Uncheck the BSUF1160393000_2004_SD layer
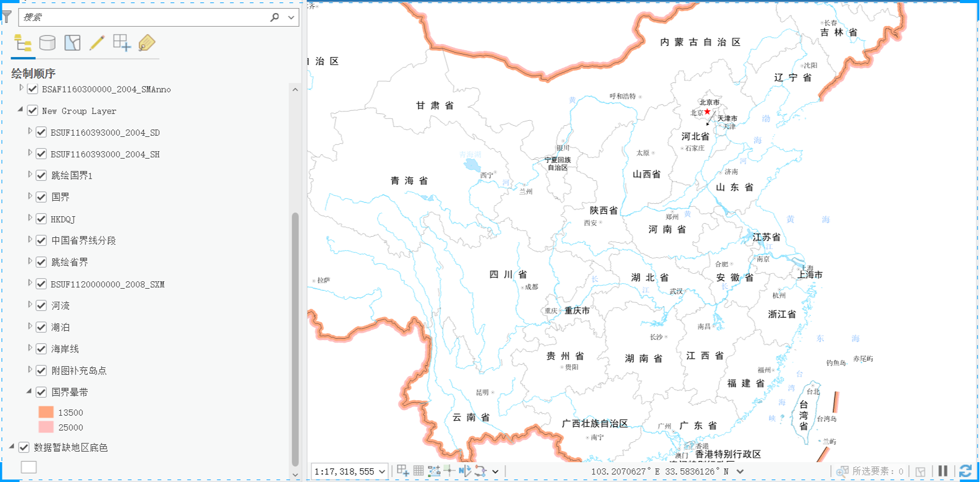The width and height of the screenshot is (980, 482). click(x=41, y=133)
